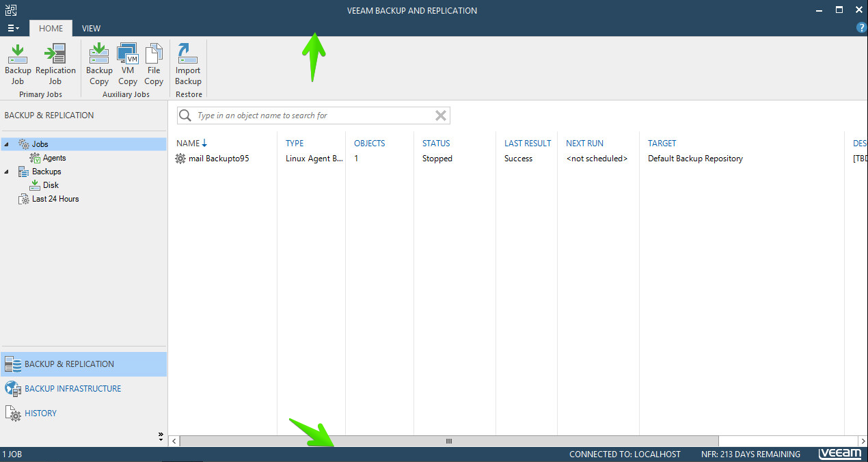Select Backups in the navigation tree

pos(46,172)
